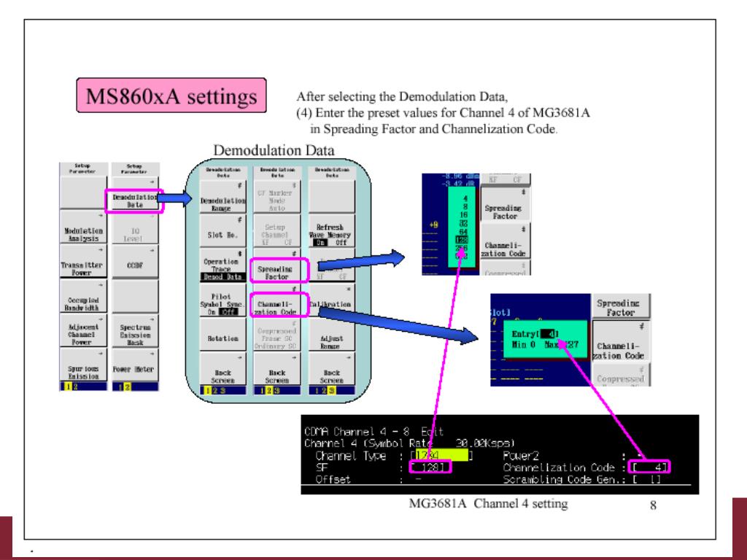Pick highlighted 128 in the spreading factor list
Image resolution: width=747 pixels, height=560 pixels.
(462, 240)
